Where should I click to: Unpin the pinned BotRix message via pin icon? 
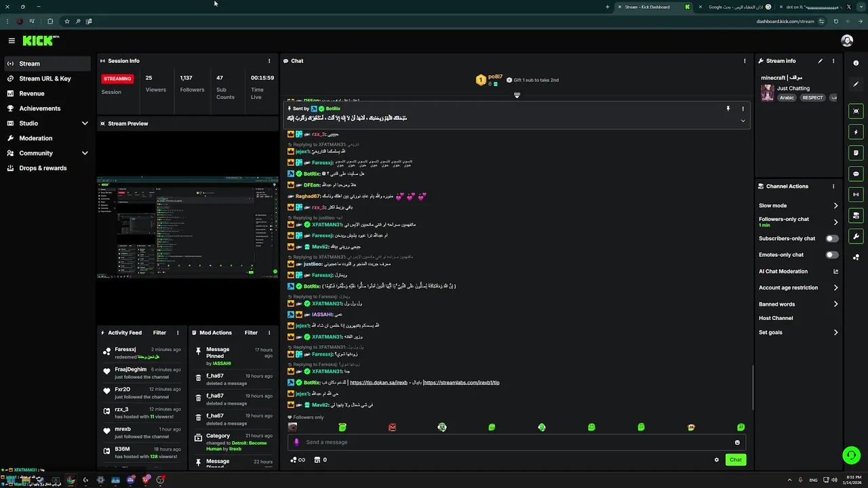pyautogui.click(x=728, y=108)
